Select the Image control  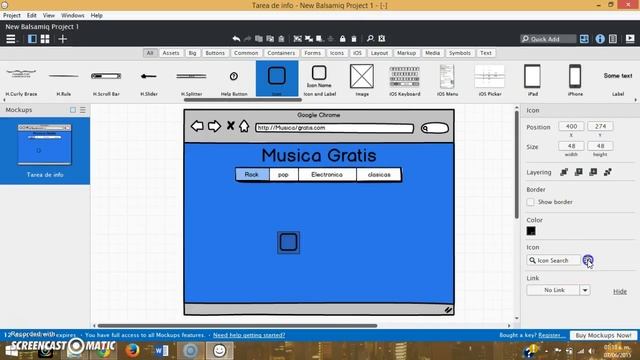click(362, 80)
